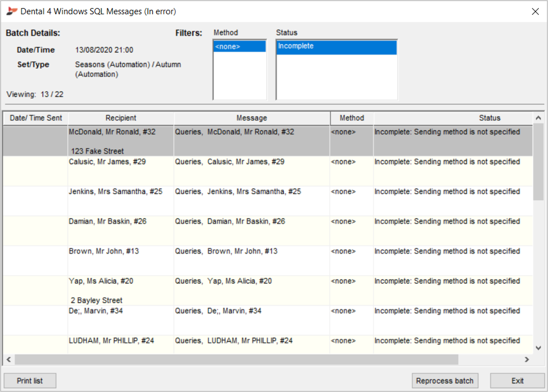548x392 pixels.
Task: Sort by the Date/ Time Sent column header
Action: click(x=36, y=118)
